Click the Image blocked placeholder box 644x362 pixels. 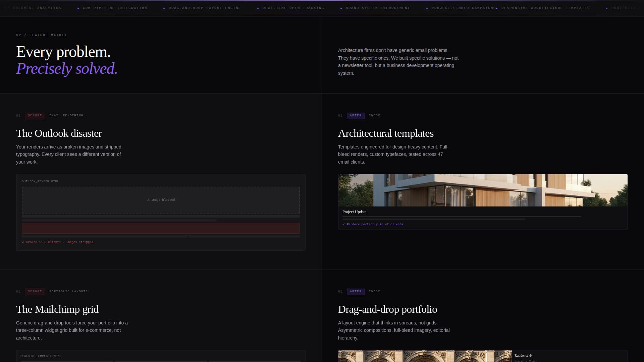point(161,200)
